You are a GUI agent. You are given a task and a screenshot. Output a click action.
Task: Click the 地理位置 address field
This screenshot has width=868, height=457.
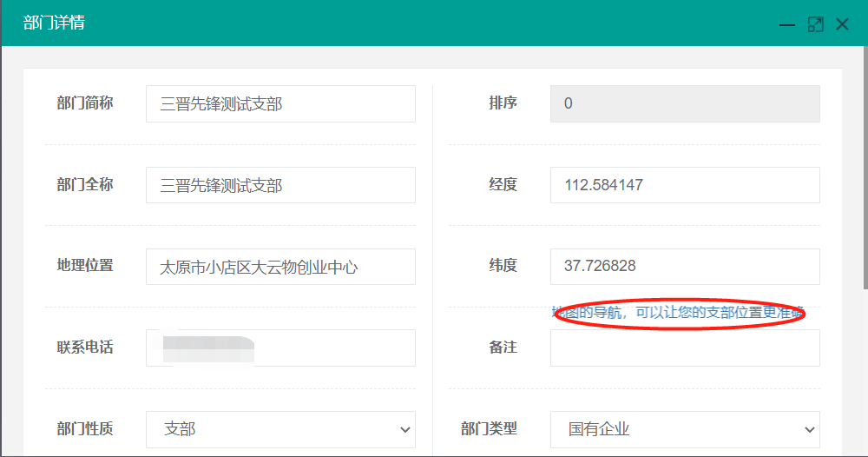pyautogui.click(x=280, y=267)
